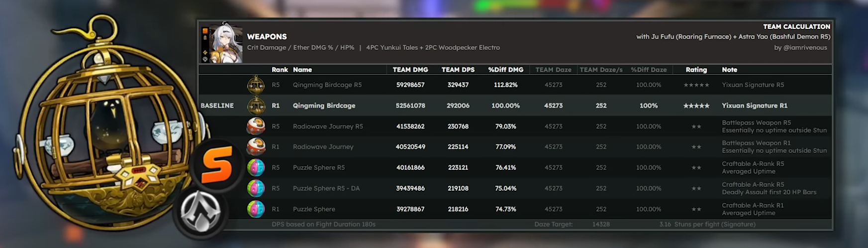Click the 'Qingming Birdcage R5' name
This screenshot has width=868, height=248.
[327, 85]
